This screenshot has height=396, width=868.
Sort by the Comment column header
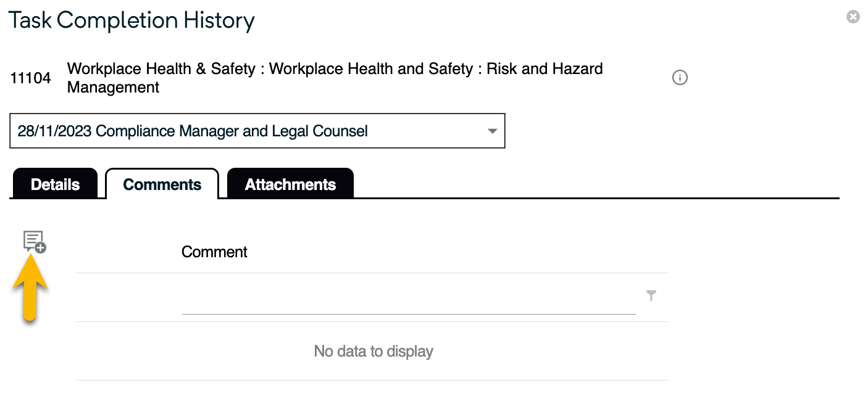(x=214, y=252)
